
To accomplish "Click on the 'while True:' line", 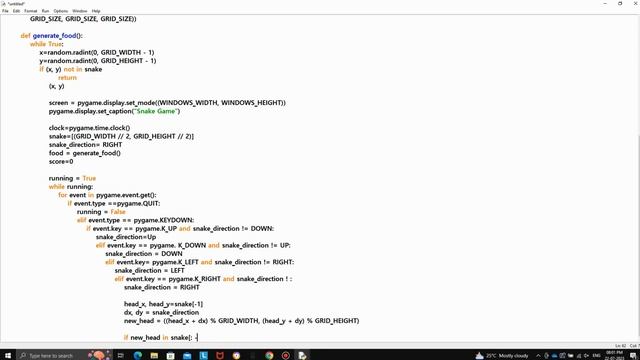I will click(x=47, y=44).
